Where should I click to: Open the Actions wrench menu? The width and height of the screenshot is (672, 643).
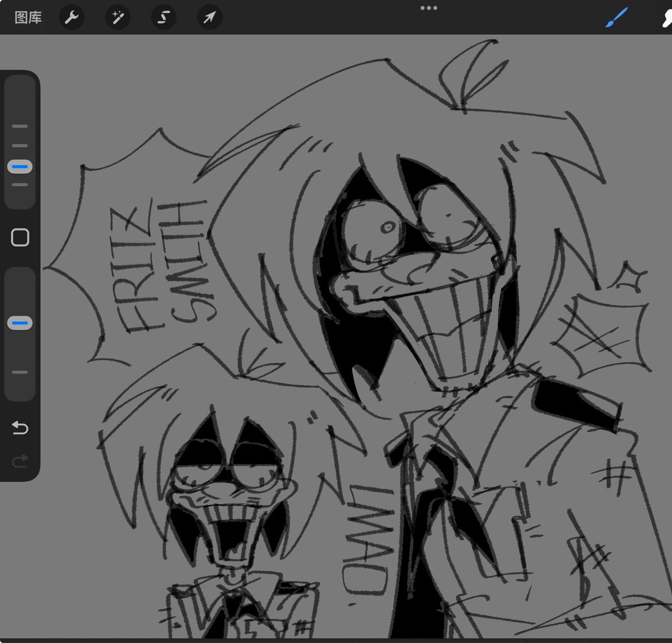71,17
